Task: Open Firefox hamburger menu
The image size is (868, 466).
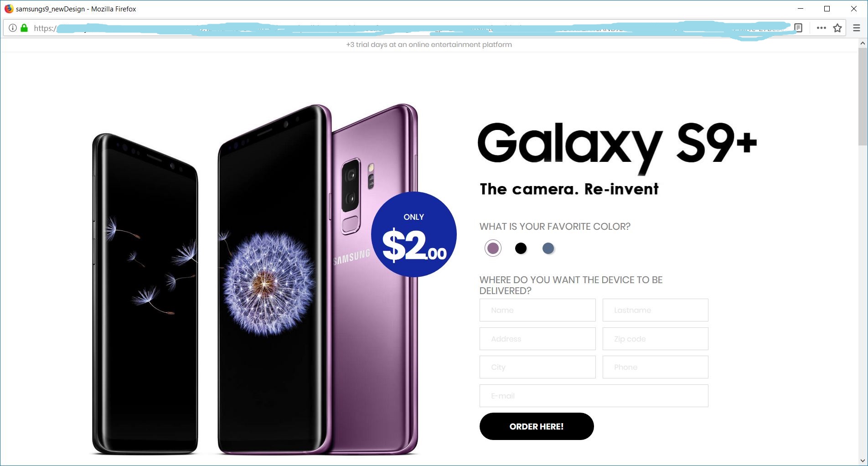Action: click(x=856, y=28)
